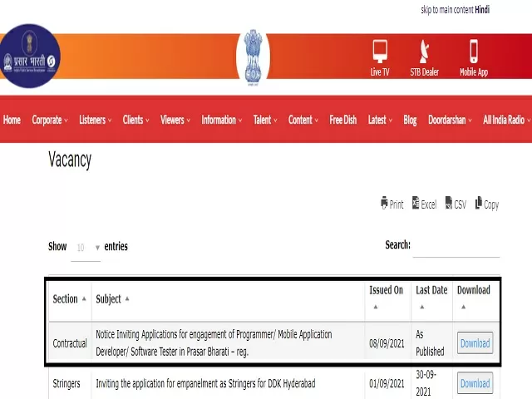Viewport: 532px width, 399px height.
Task: Go to the Home menu item
Action: pyautogui.click(x=12, y=120)
